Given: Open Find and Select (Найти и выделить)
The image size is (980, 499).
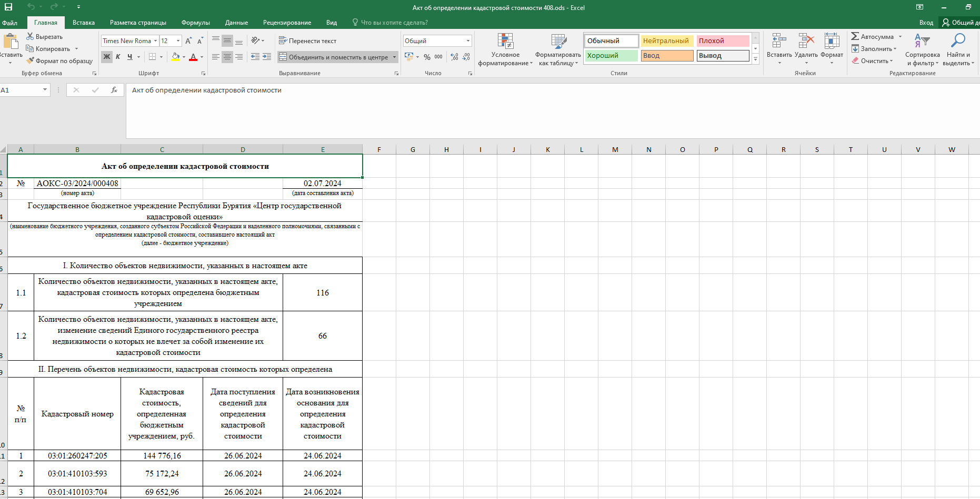Looking at the screenshot, I should click(958, 50).
